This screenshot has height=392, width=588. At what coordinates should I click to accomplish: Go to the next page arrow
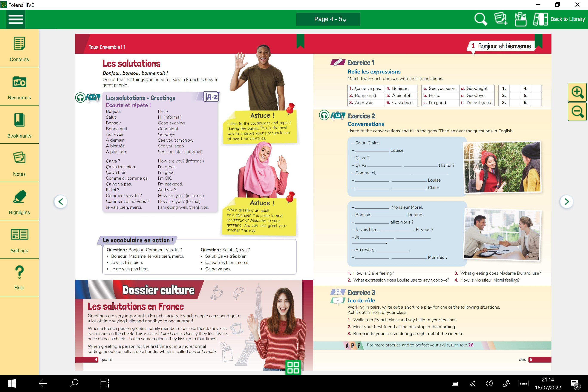coord(567,202)
